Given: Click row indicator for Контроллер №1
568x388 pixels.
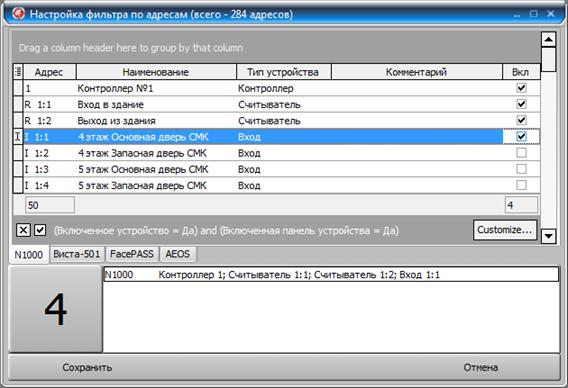Looking at the screenshot, I should pos(18,88).
